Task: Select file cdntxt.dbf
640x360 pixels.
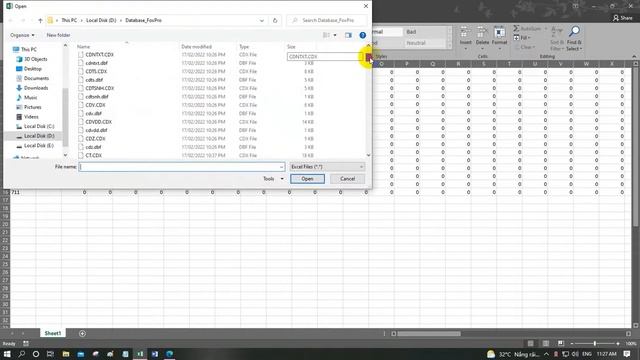Action: point(96,63)
